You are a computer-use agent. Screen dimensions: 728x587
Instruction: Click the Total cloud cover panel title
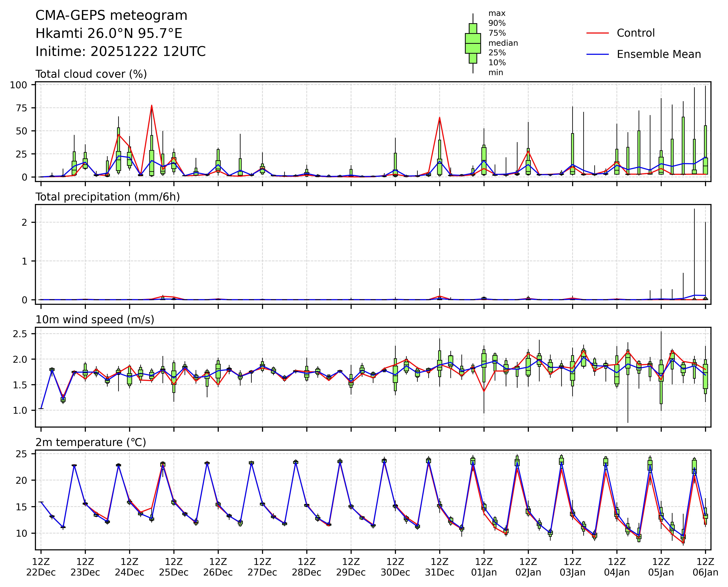(91, 74)
